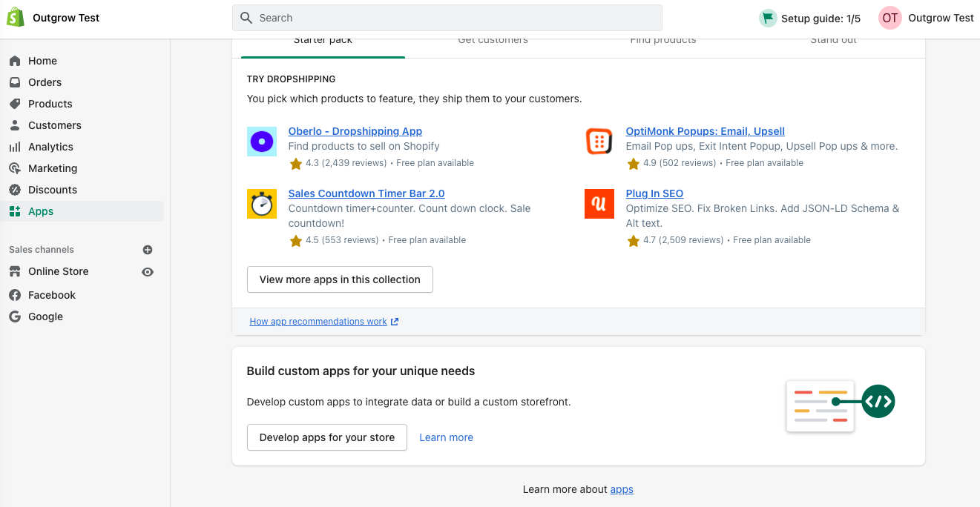This screenshot has height=507, width=980.
Task: Click View more apps in this collection
Action: (x=340, y=279)
